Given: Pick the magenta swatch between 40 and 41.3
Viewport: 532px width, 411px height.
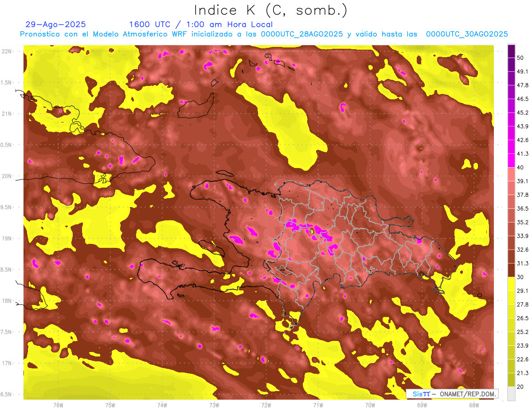Looking at the screenshot, I should (511, 160).
